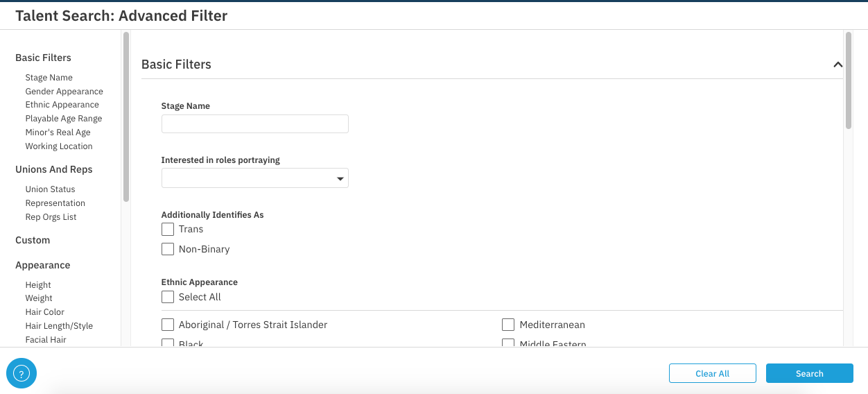The width and height of the screenshot is (868, 394).
Task: Click the Clear All button
Action: tap(712, 373)
